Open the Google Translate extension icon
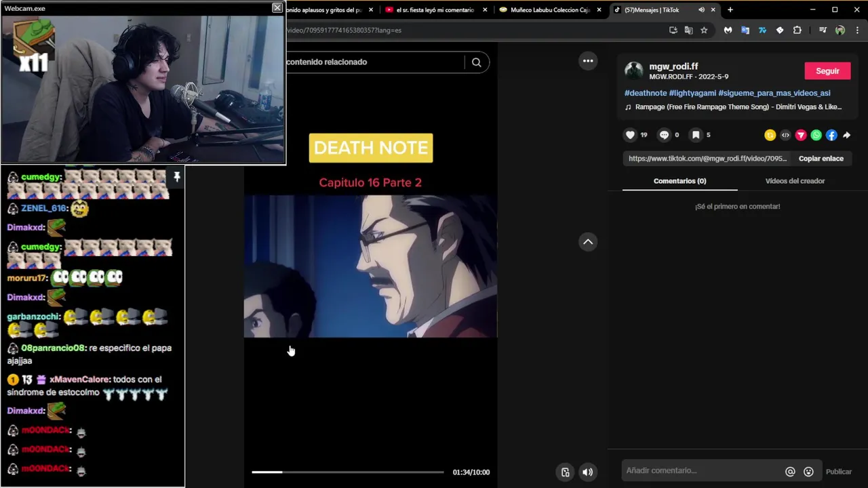The height and width of the screenshot is (488, 868). pyautogui.click(x=745, y=30)
